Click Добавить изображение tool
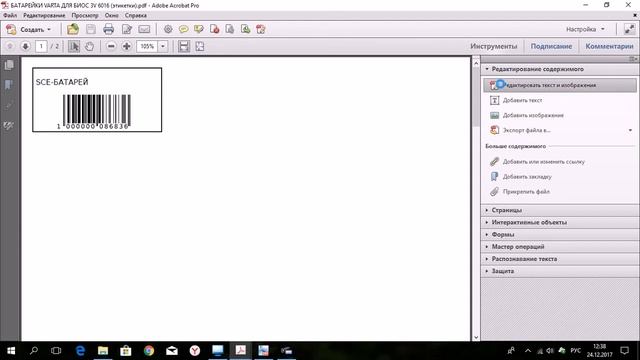 click(x=533, y=115)
